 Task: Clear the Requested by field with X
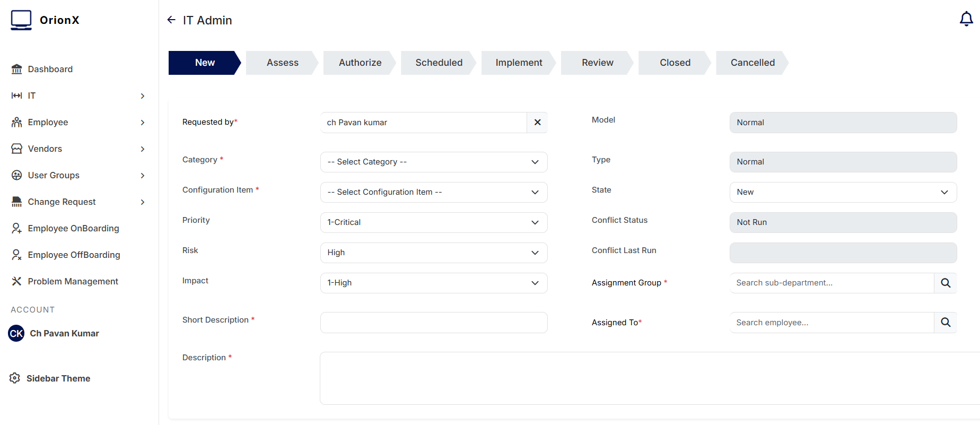pyautogui.click(x=537, y=123)
